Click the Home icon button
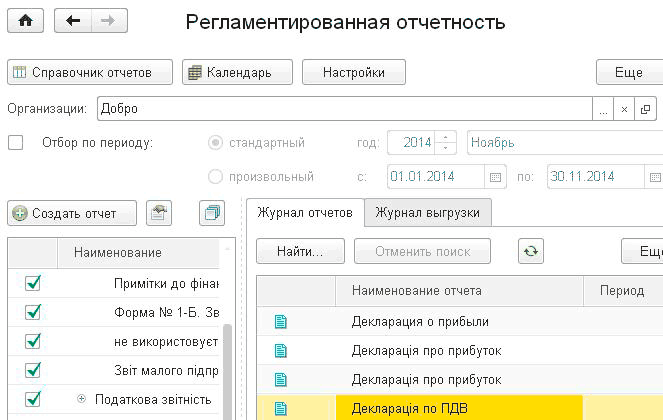Screen dimensions: 663x420 [25, 22]
